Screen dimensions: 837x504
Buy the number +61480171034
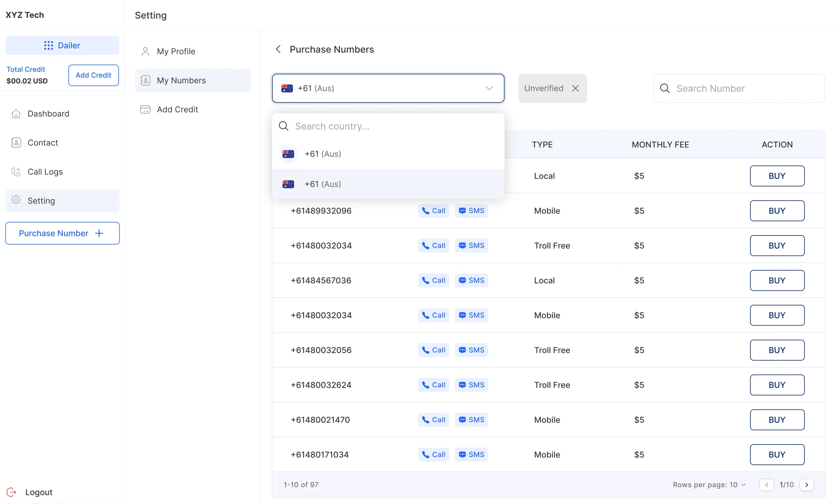point(777,454)
